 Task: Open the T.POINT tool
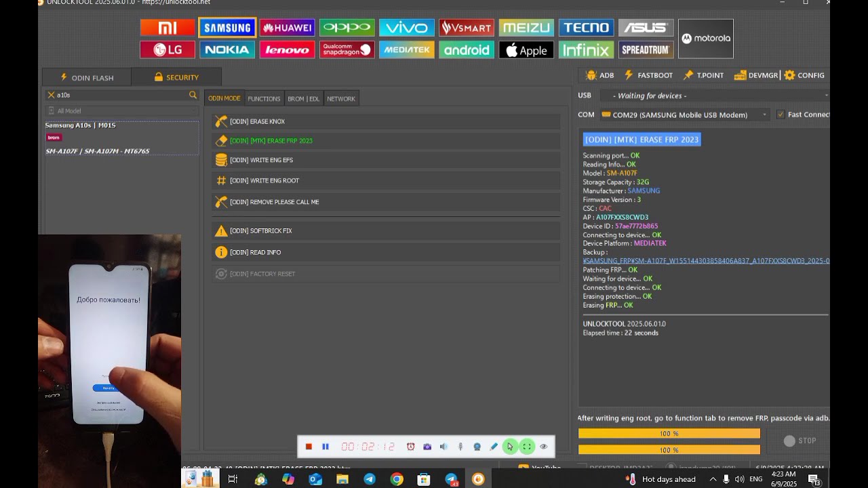[703, 75]
